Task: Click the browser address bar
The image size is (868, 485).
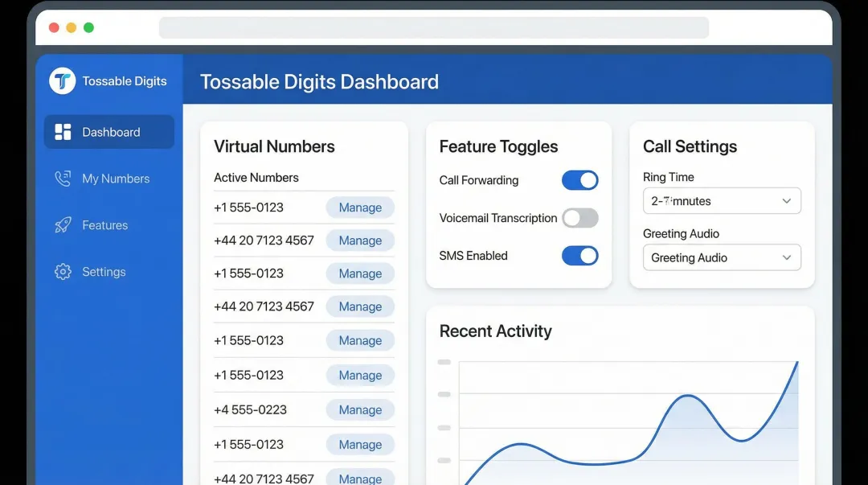Action: [x=434, y=27]
